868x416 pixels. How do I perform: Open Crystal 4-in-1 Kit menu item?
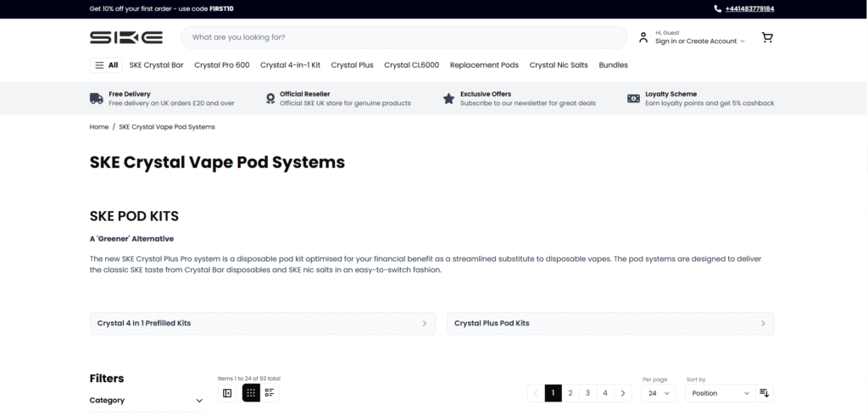(x=291, y=65)
